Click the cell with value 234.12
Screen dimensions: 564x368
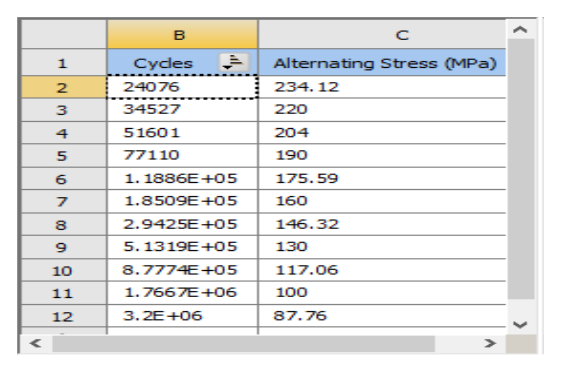[x=382, y=87]
